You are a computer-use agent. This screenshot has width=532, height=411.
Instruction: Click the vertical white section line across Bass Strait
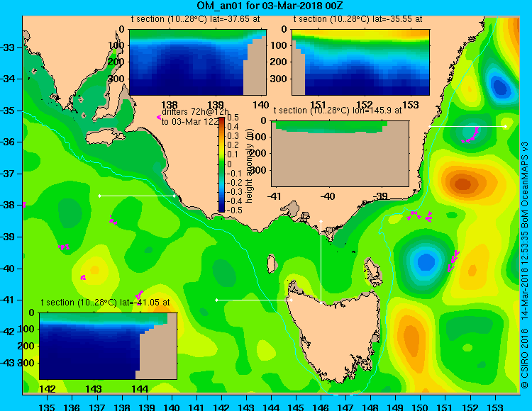[321, 262]
